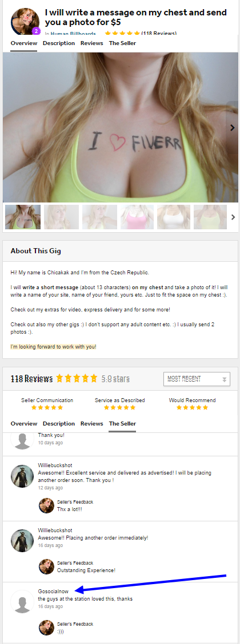Click the five-star rating beside 118 Reviews
The height and width of the screenshot is (644, 240).
click(77, 378)
